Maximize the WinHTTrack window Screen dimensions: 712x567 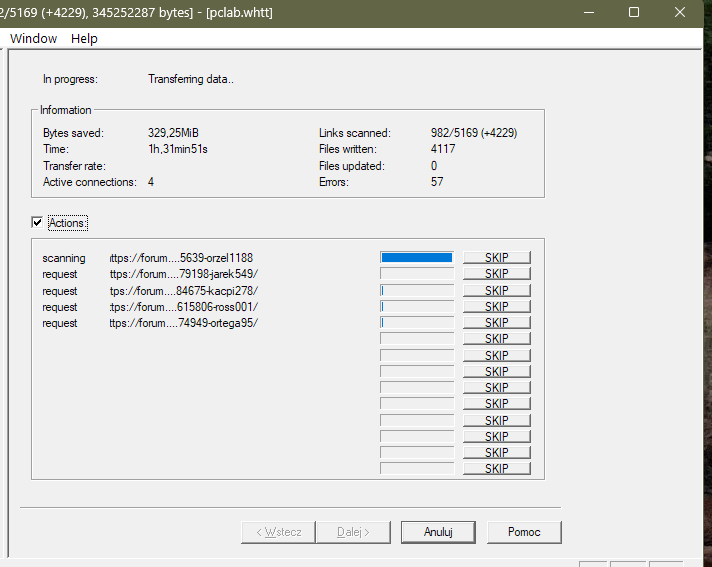pyautogui.click(x=634, y=12)
